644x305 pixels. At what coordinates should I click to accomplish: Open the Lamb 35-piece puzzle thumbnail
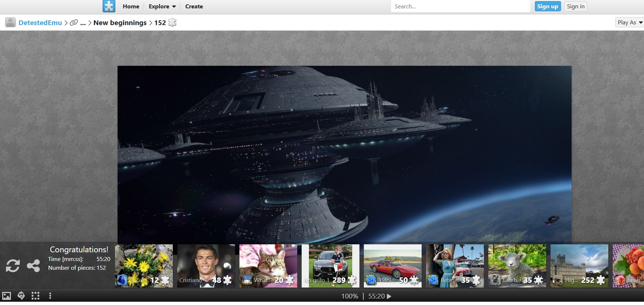point(517,266)
